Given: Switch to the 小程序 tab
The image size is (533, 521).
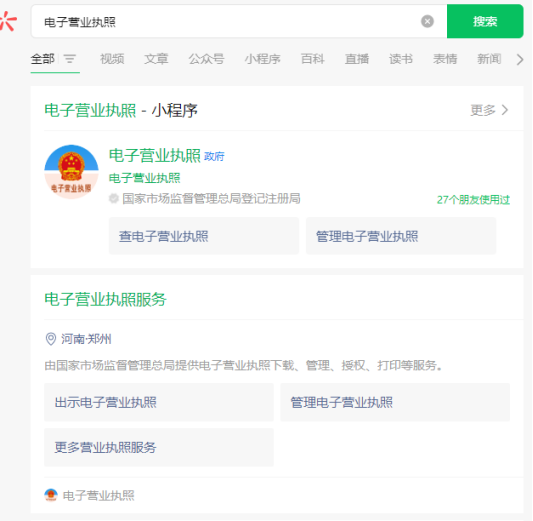Looking at the screenshot, I should click(262, 59).
